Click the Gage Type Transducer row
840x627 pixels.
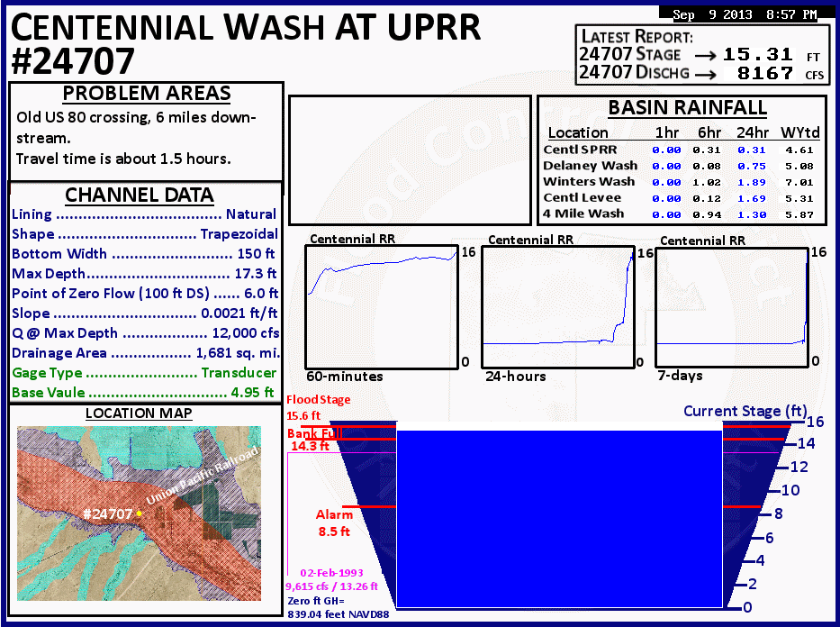tap(145, 373)
